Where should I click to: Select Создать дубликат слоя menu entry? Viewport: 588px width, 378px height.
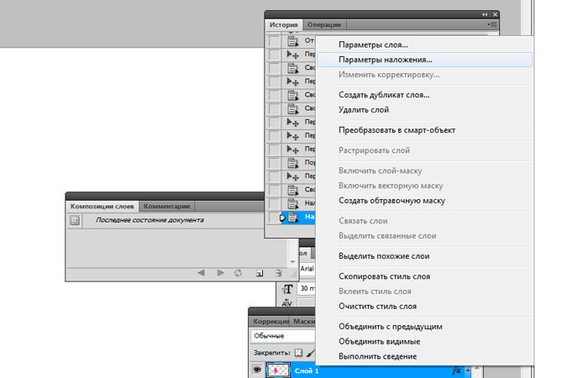click(x=383, y=95)
